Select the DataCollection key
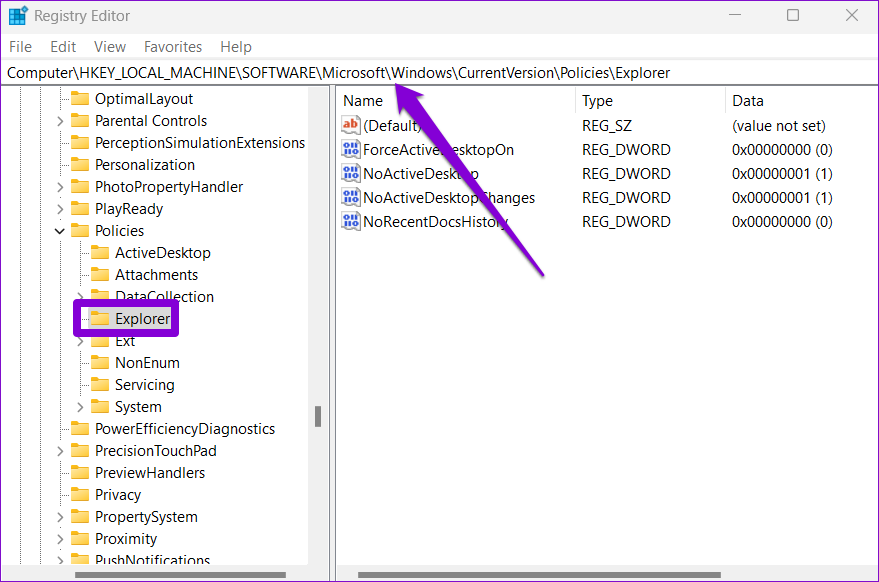Viewport: 879px width, 582px height. coord(164,296)
